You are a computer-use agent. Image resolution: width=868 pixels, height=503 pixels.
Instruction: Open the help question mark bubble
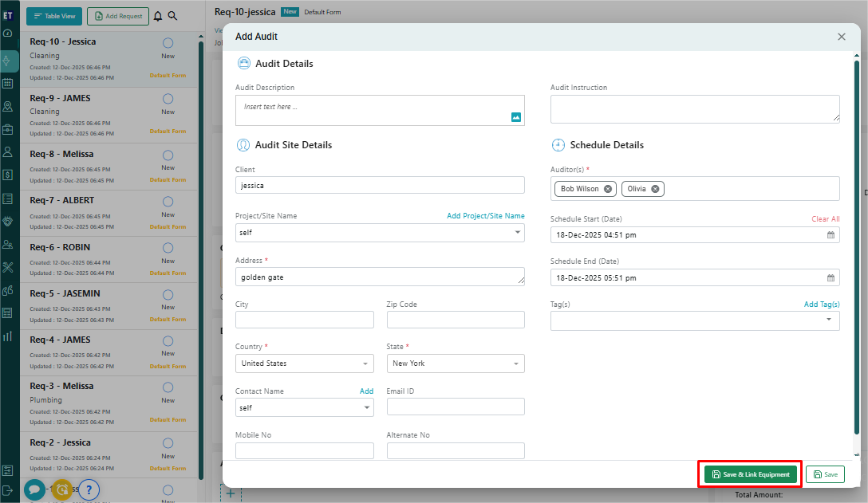pos(89,489)
